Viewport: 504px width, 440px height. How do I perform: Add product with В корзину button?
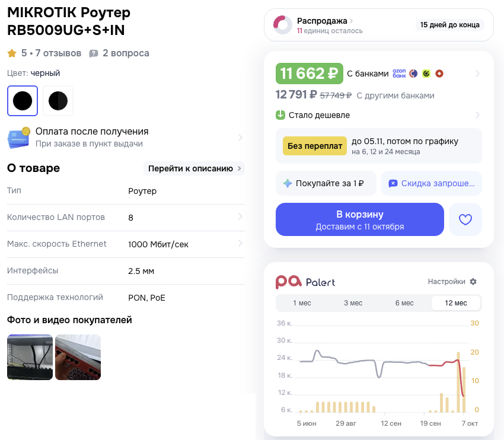[360, 219]
